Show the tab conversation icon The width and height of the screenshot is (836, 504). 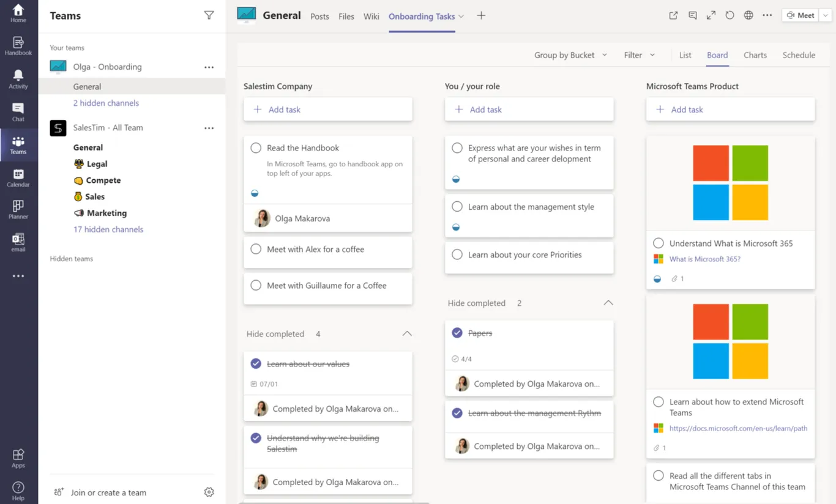pos(692,16)
